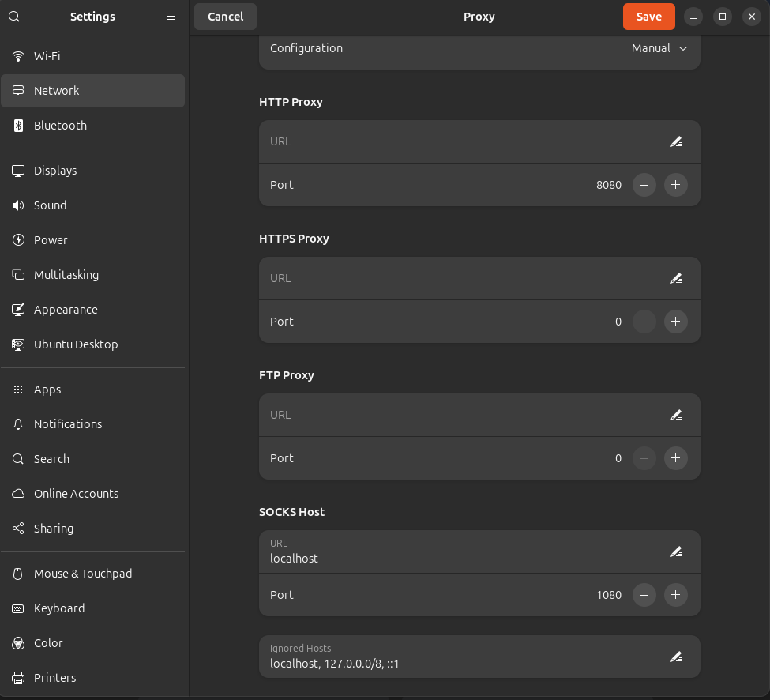The image size is (770, 700).
Task: Increase the HTTPS Proxy port value
Action: pyautogui.click(x=675, y=322)
